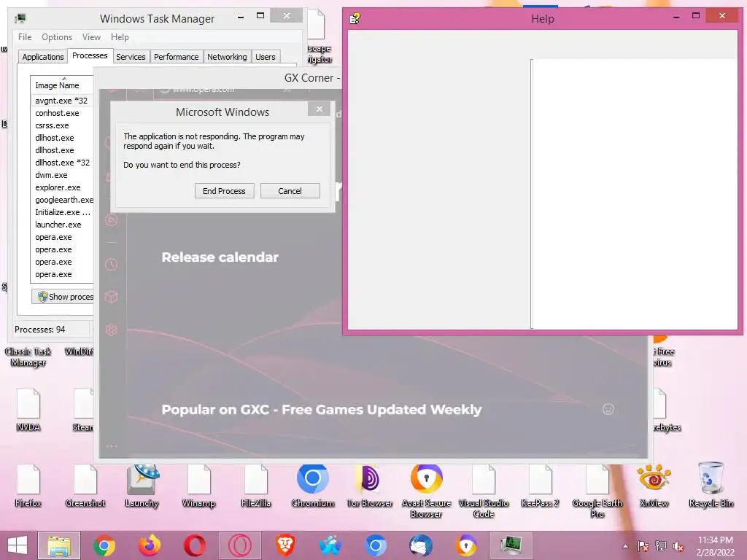
Task: Click the Release calendar heading in GX Corner
Action: (220, 257)
